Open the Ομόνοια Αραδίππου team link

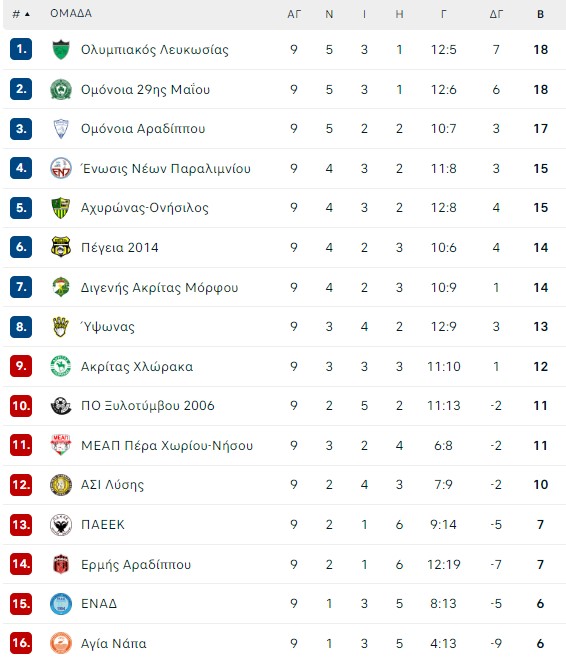coord(143,128)
